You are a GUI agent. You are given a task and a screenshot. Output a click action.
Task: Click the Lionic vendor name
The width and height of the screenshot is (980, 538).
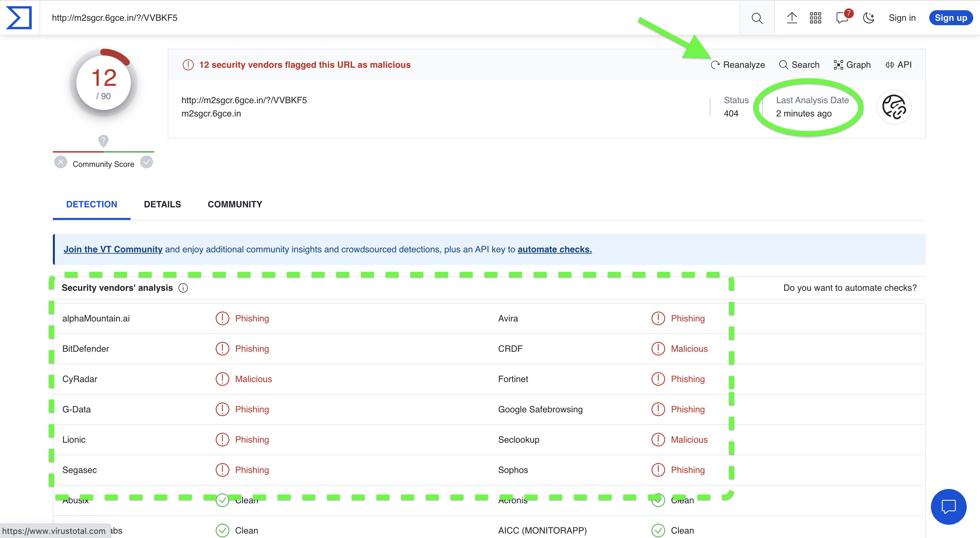pos(74,440)
